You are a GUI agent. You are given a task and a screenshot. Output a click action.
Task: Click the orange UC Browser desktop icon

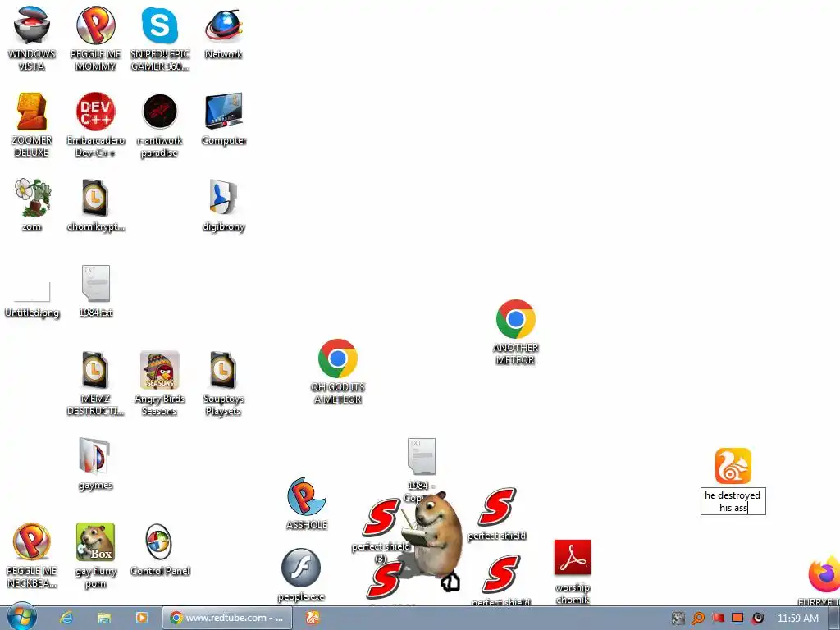pyautogui.click(x=733, y=466)
